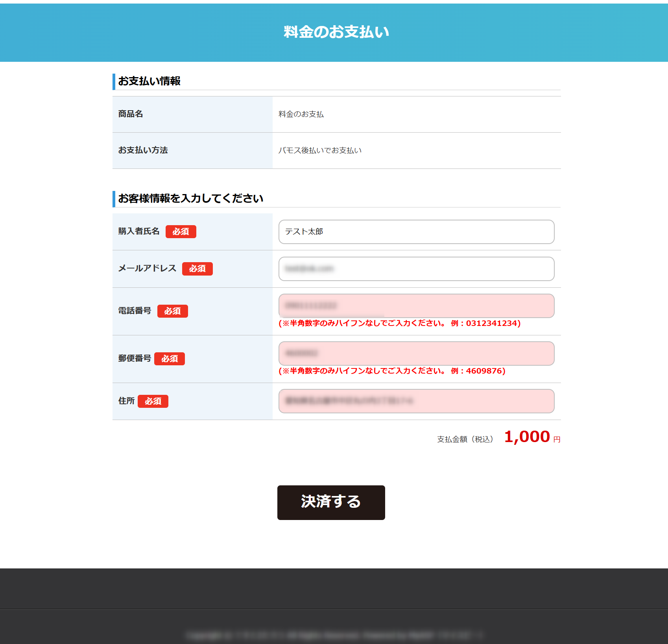Viewport: 668px width, 644px height.
Task: Click the 商品名 row label
Action: [131, 114]
